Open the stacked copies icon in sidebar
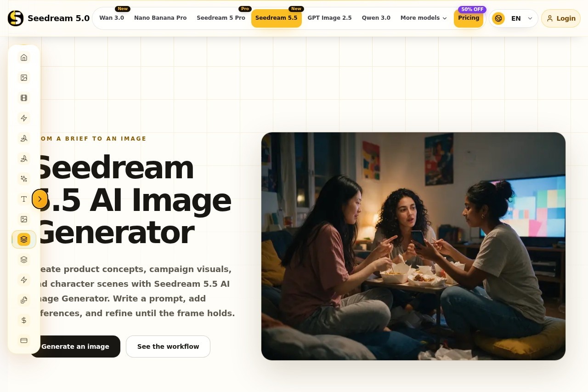Image resolution: width=588 pixels, height=392 pixels. click(x=24, y=300)
